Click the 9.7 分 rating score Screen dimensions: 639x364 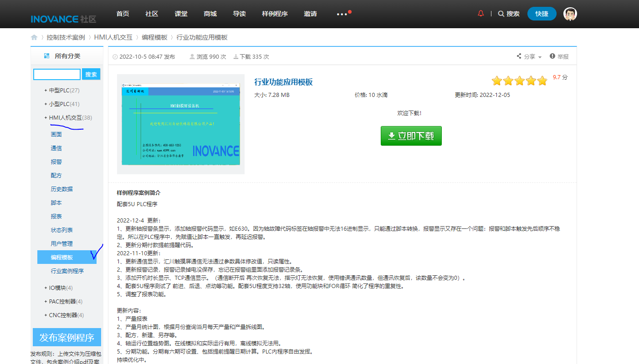(x=560, y=77)
